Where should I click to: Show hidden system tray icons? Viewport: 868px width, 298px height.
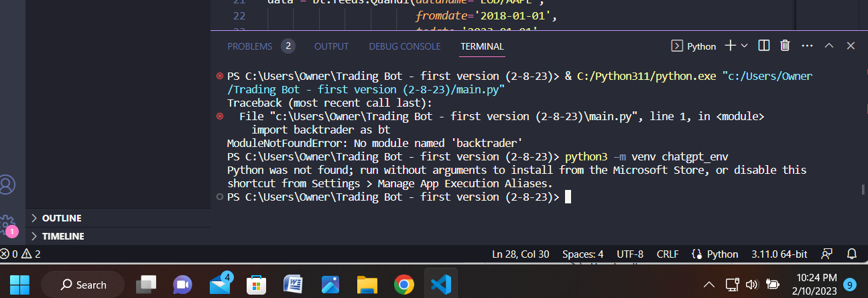(x=708, y=285)
